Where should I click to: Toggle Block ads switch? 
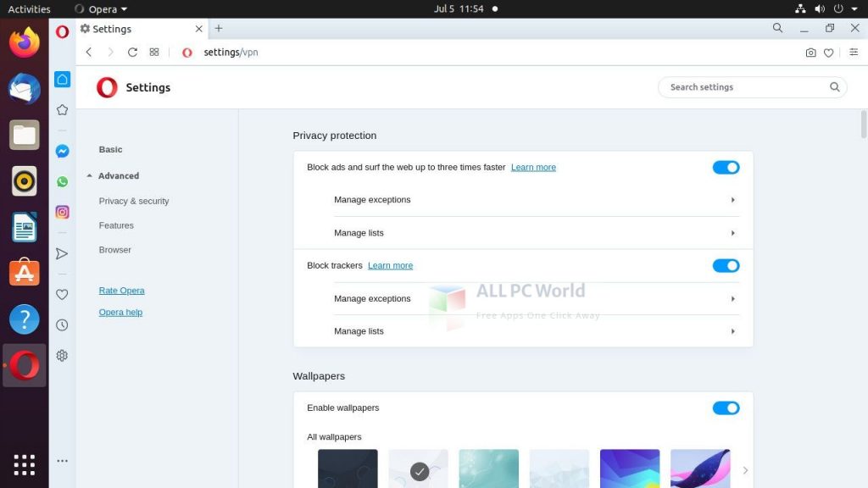tap(726, 167)
